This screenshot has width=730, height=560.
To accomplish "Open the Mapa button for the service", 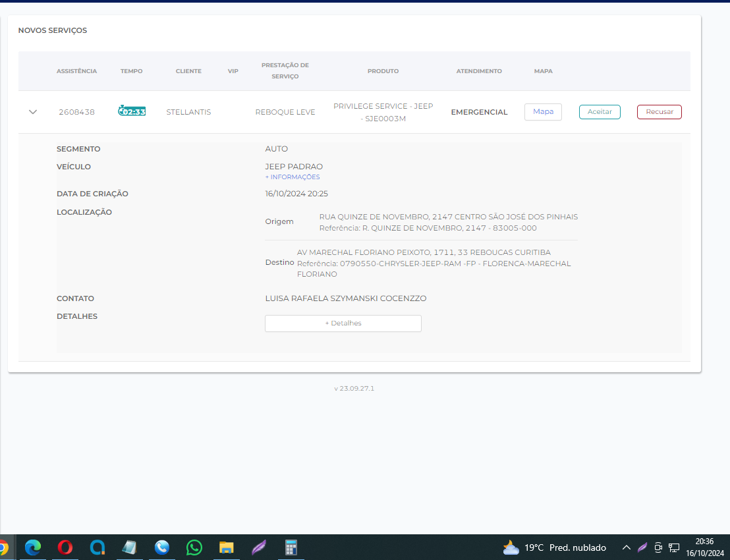I will [x=543, y=112].
